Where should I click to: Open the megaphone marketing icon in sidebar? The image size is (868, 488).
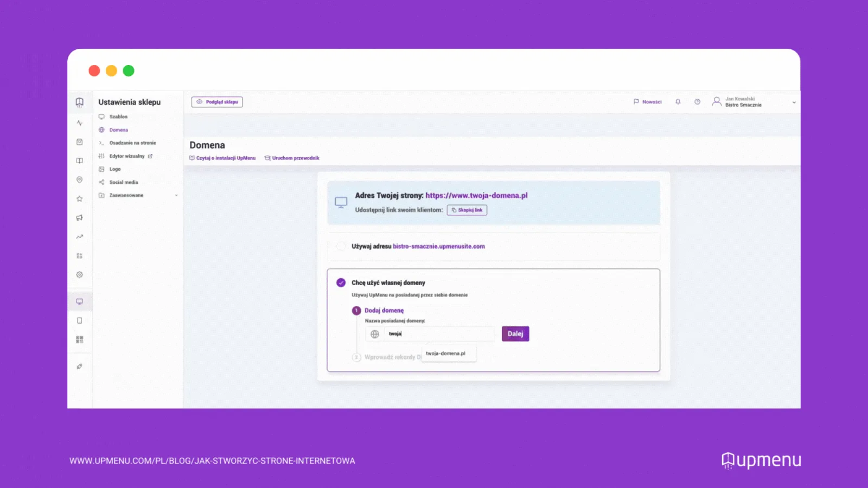[80, 218]
